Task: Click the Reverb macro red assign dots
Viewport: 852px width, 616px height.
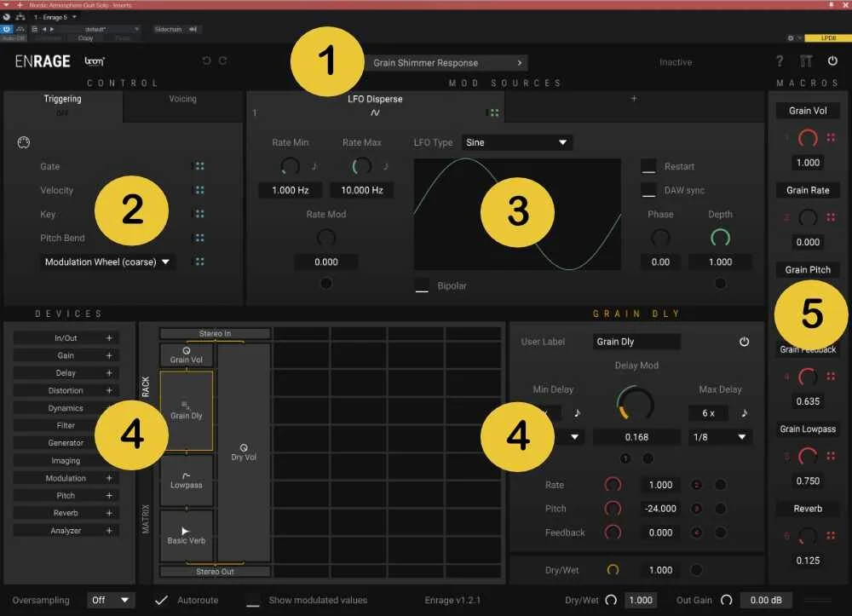Action: [831, 536]
